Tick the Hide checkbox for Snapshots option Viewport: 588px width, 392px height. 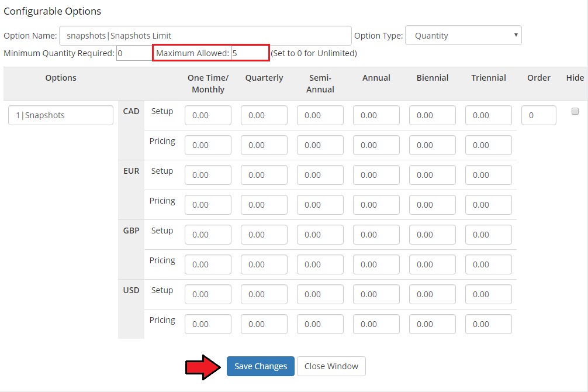[x=575, y=111]
